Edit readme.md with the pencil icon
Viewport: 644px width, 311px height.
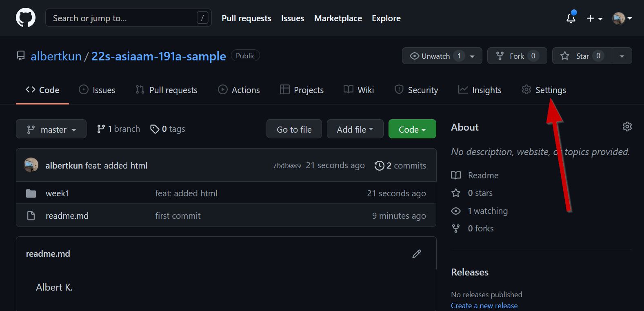click(416, 254)
